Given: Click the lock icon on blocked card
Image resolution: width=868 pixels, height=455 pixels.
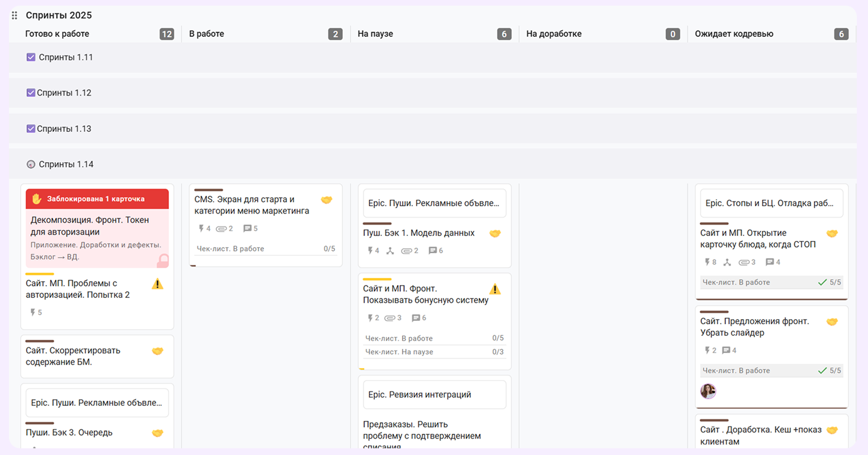Looking at the screenshot, I should [163, 260].
